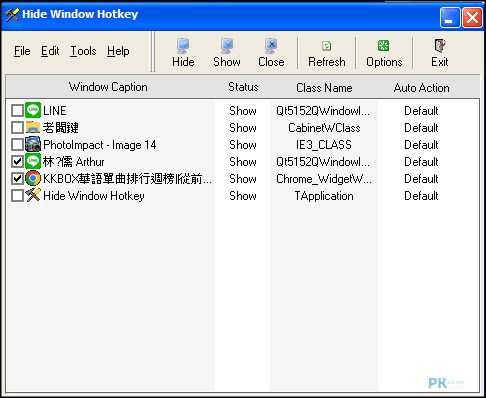
Task: Check the Hide Window Hotkey row checkbox
Action: coord(17,195)
